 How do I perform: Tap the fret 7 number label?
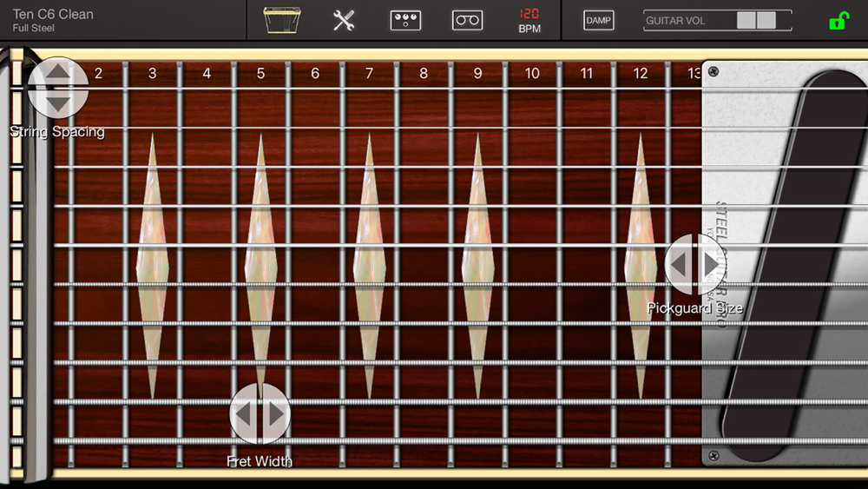[x=369, y=73]
